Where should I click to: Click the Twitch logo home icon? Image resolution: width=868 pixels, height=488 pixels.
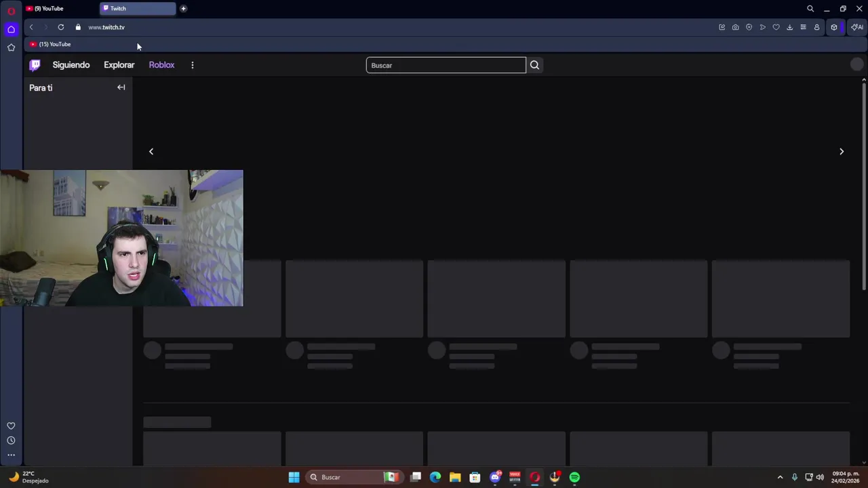point(35,65)
